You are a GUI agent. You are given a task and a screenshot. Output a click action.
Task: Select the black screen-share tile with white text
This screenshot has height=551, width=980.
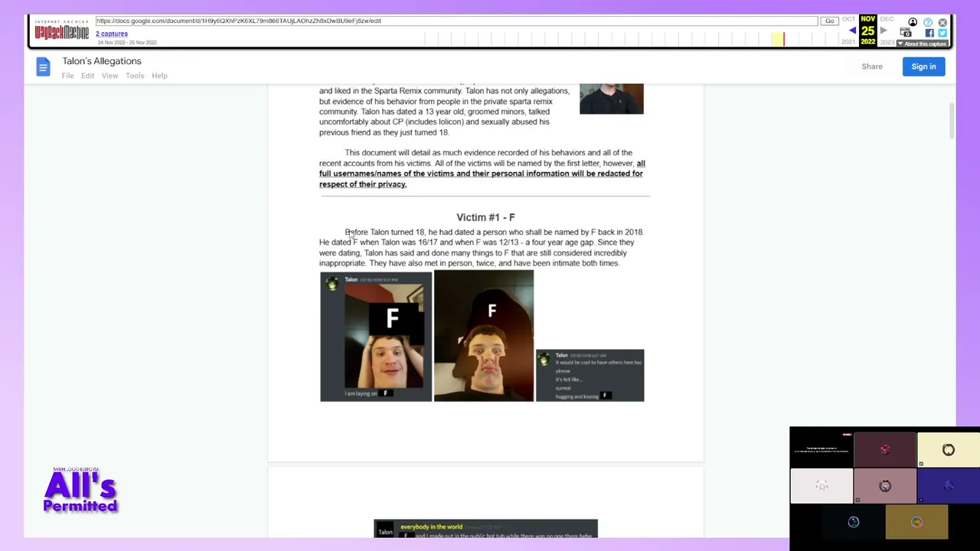pos(822,449)
